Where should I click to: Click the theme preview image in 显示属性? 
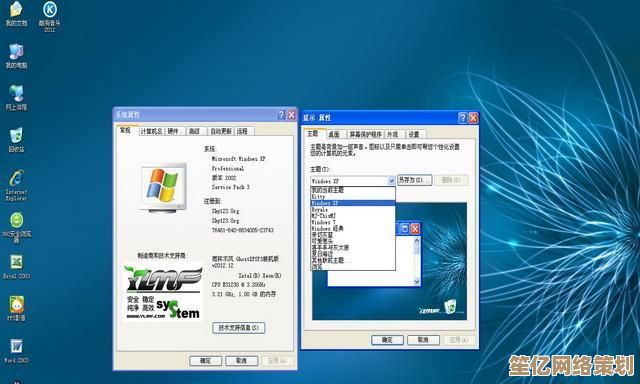click(x=389, y=261)
